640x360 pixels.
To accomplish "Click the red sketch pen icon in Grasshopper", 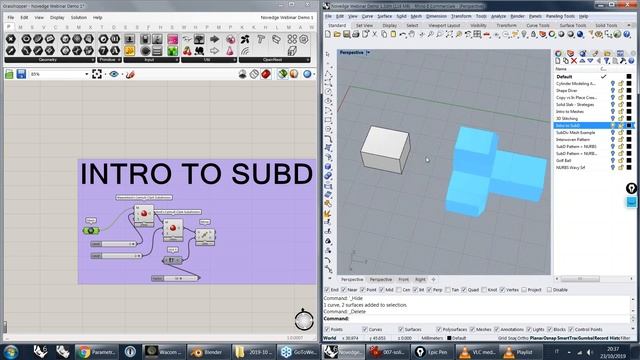I will 130,74.
